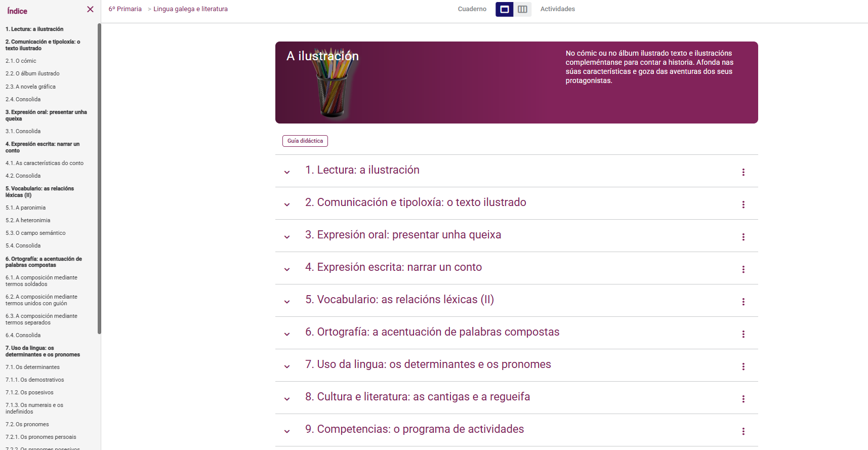868x450 pixels.
Task: Select the Cuaderno tab
Action: 472,9
